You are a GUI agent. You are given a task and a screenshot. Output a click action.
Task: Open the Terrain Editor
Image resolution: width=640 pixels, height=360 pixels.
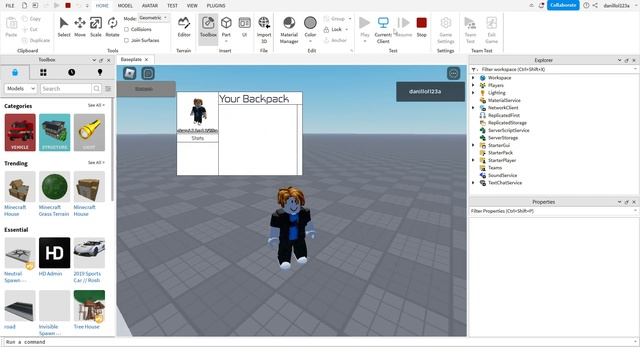tap(184, 27)
